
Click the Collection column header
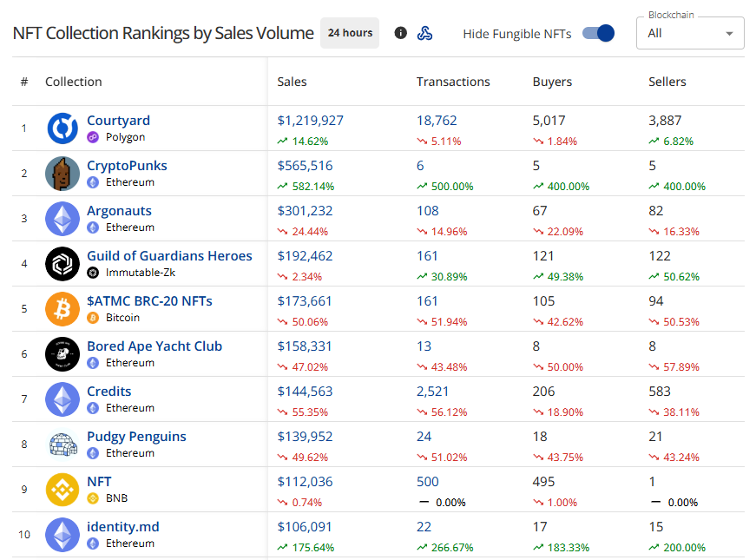tap(73, 82)
